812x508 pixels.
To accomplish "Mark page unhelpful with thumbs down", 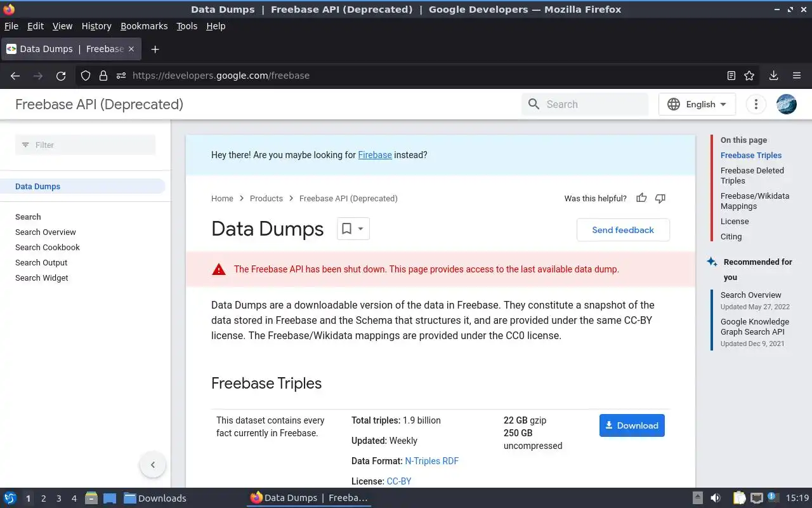I will point(660,198).
